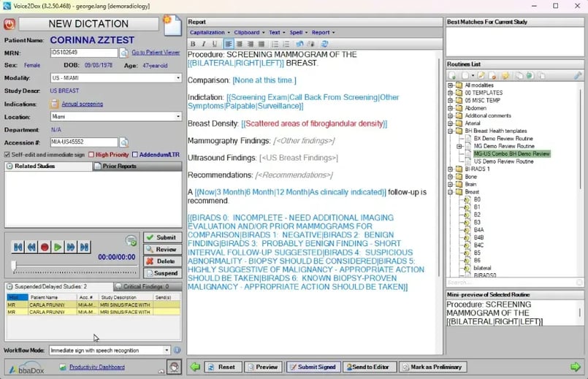This screenshot has height=379, width=588.
Task: Open the Workflow Mode dropdown
Action: pos(167,350)
